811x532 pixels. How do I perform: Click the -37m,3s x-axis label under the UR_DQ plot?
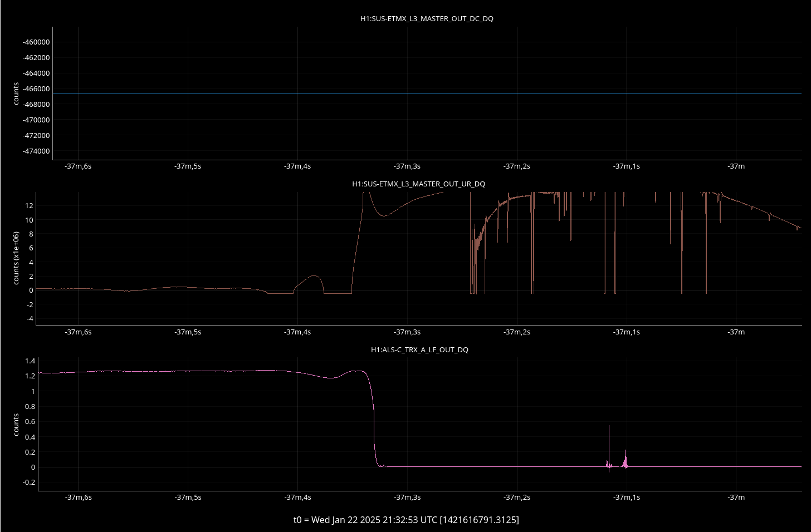click(407, 332)
